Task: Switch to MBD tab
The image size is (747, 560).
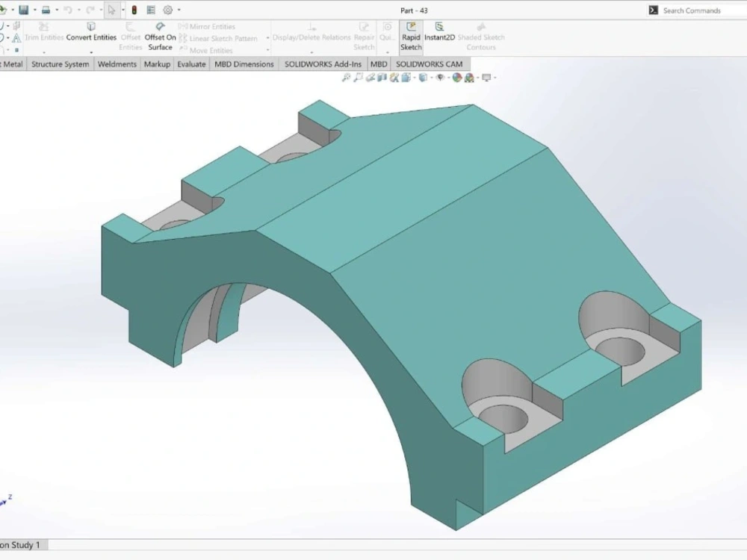Action: [x=379, y=64]
